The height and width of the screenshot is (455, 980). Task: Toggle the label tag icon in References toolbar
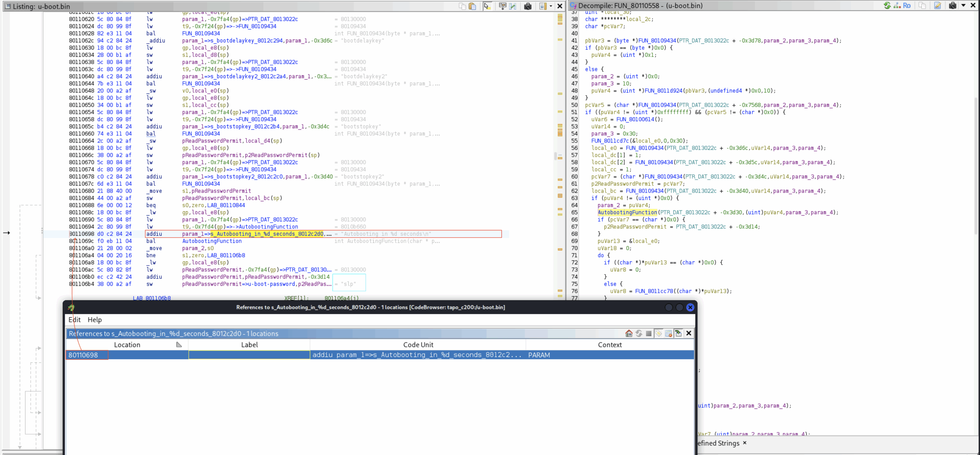pos(658,333)
